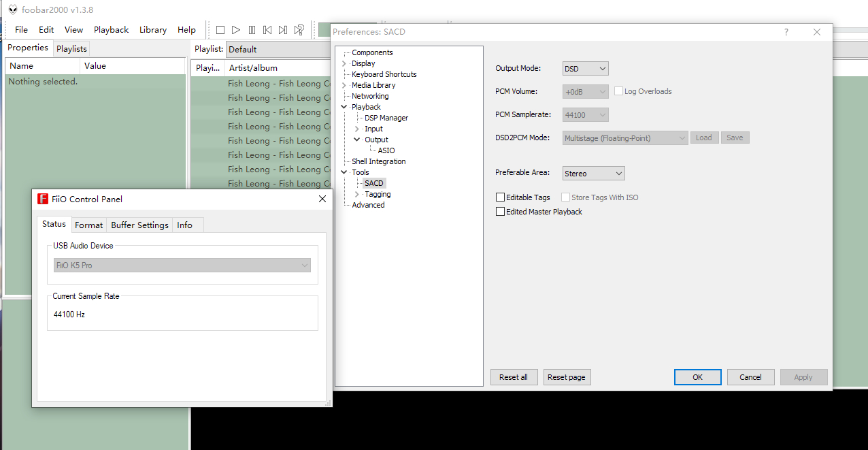The width and height of the screenshot is (868, 450).
Task: Click the Save button
Action: pyautogui.click(x=735, y=138)
